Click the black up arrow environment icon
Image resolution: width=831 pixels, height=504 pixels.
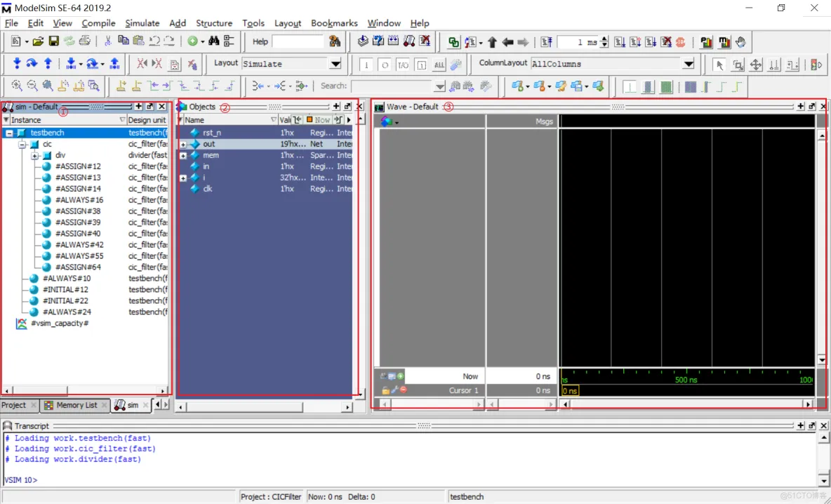point(492,42)
